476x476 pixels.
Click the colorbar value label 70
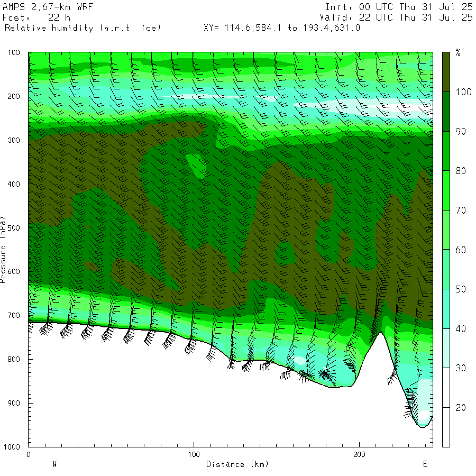(461, 210)
